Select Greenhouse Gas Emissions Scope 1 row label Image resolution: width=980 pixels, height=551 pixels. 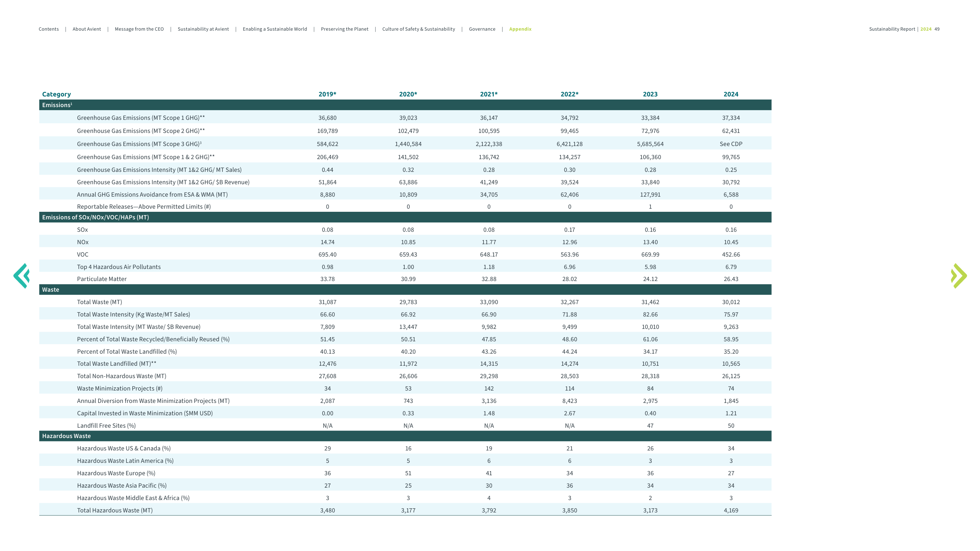(141, 118)
